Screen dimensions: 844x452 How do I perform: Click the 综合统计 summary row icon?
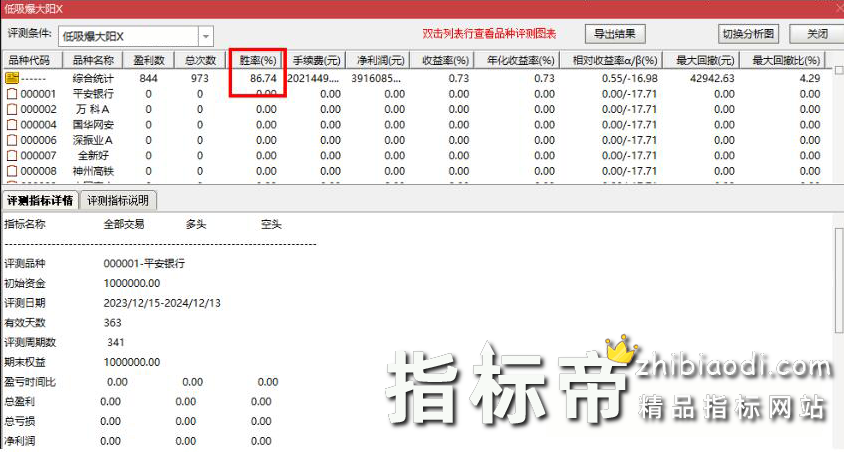[x=12, y=78]
